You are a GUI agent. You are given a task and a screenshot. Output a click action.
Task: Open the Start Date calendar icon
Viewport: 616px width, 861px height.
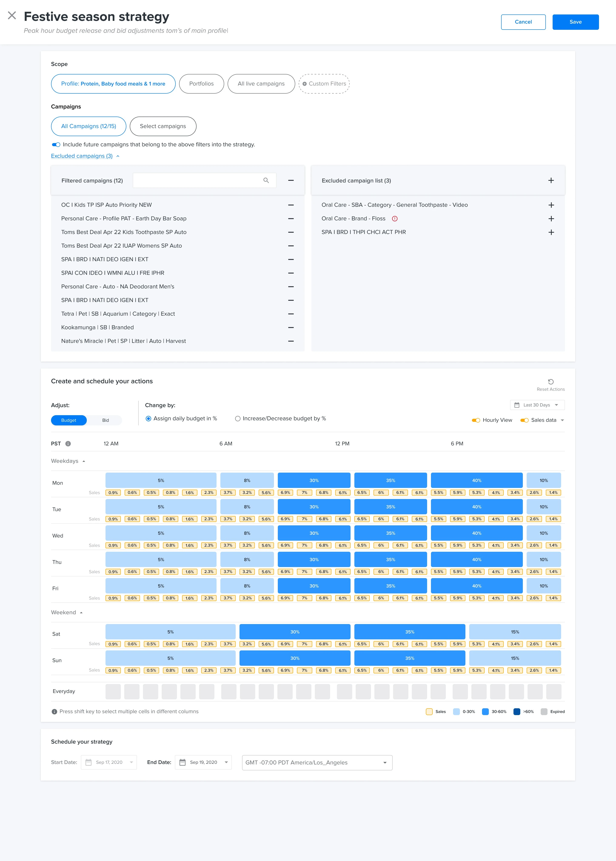(x=88, y=762)
